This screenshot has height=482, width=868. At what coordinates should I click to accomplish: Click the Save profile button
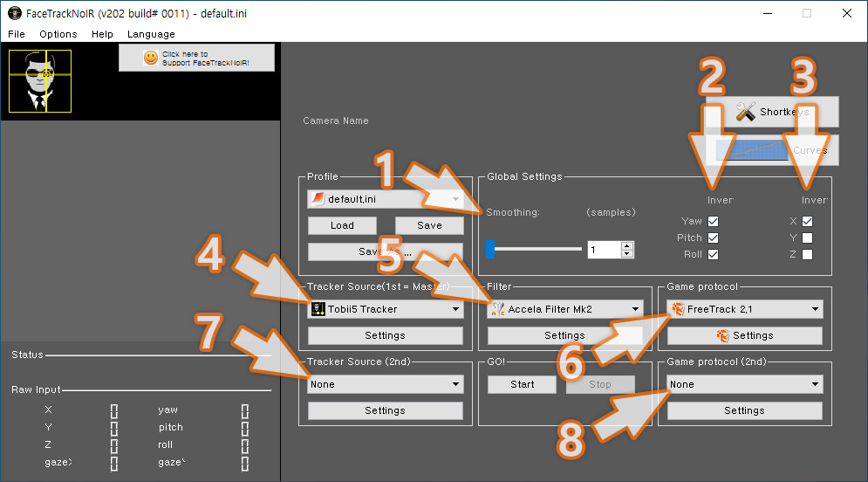(429, 225)
